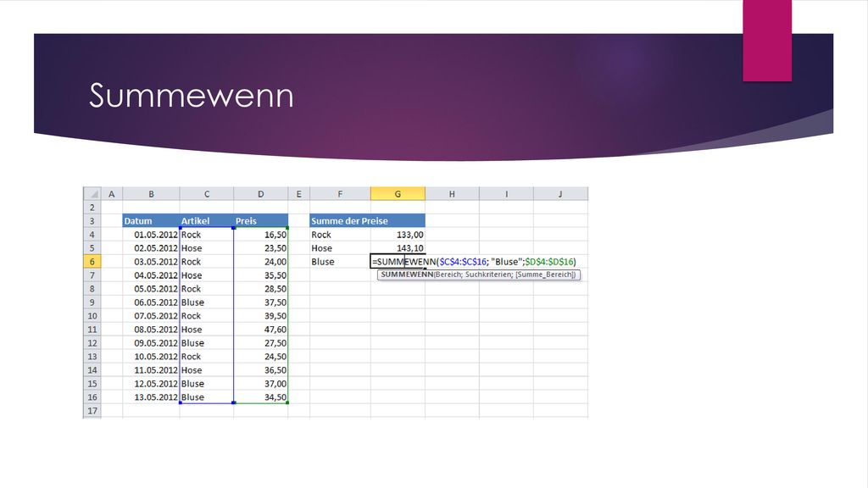Viewport: 868px width, 488px height.
Task: Click price cell 16,50
Action: coord(261,235)
